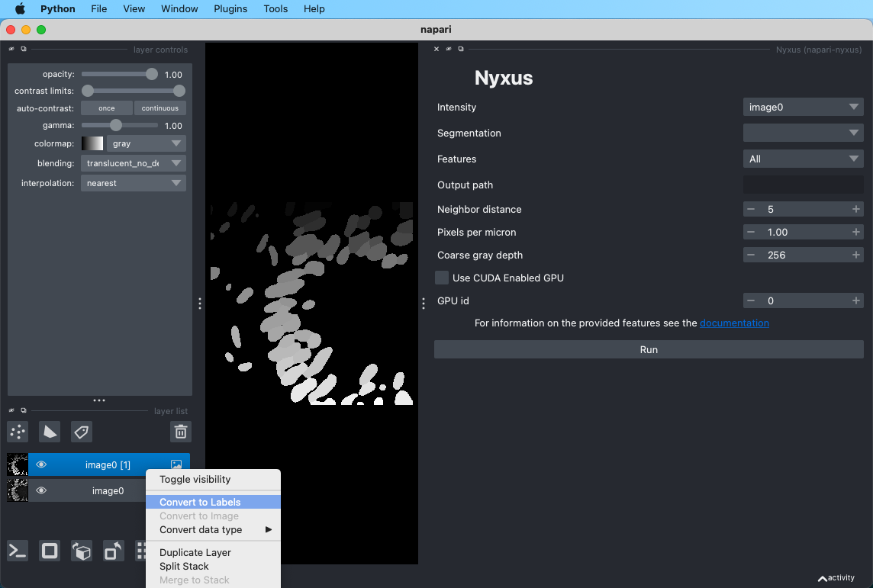Open the napari console
The image size is (873, 588).
coord(18,551)
